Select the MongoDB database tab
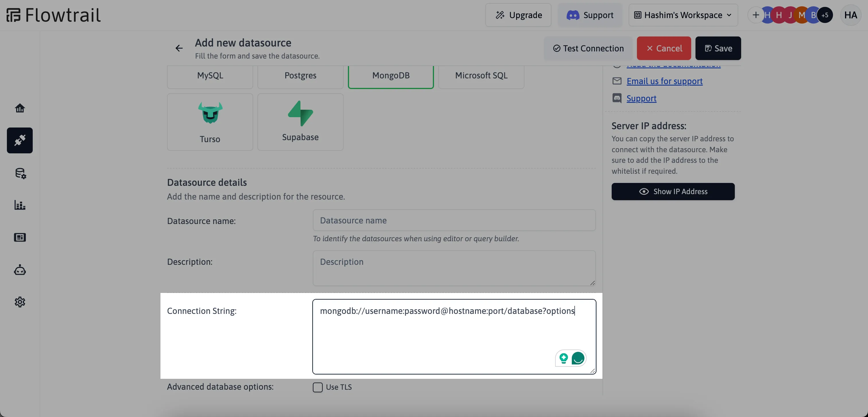The width and height of the screenshot is (868, 417). click(x=391, y=75)
